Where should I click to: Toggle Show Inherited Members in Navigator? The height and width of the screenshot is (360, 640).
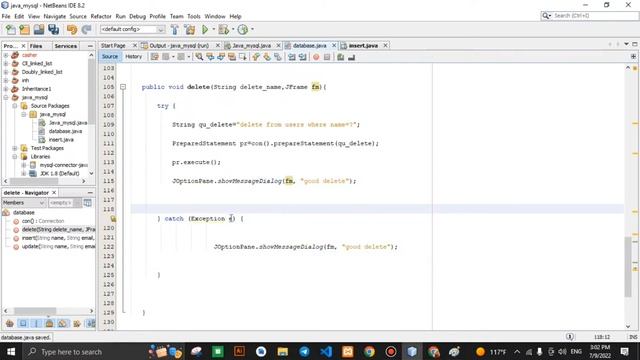[10, 324]
